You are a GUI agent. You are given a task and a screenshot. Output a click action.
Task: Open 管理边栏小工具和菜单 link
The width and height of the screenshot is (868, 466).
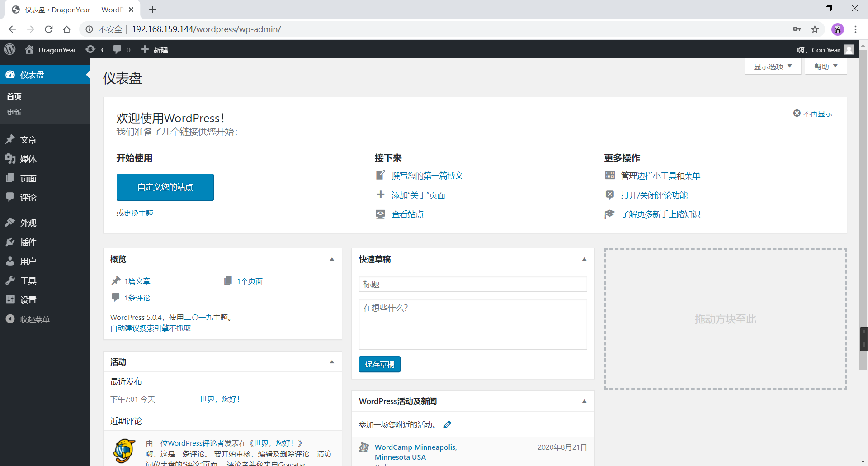pos(660,176)
